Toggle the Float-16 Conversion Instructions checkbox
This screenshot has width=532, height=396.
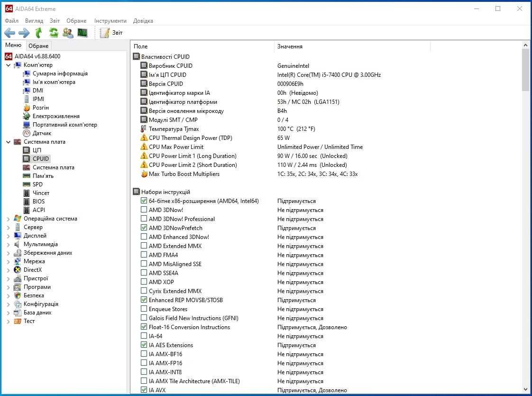(x=144, y=327)
